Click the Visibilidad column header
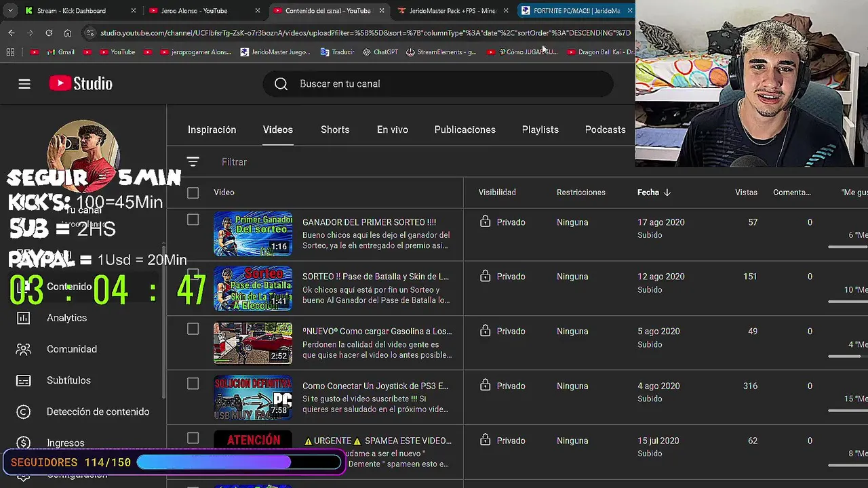Image resolution: width=868 pixels, height=488 pixels. coord(497,192)
